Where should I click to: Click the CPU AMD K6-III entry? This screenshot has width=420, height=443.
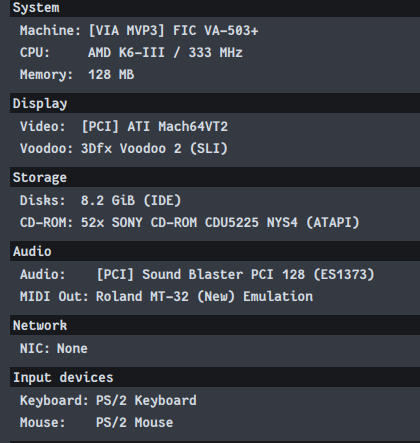(131, 53)
